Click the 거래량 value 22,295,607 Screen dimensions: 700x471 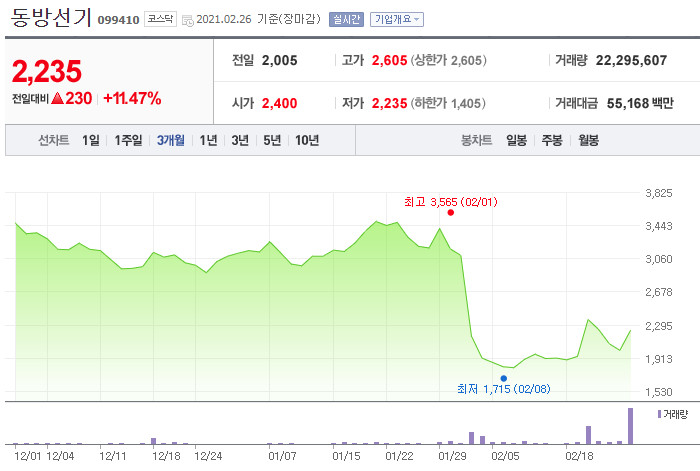pos(631,60)
